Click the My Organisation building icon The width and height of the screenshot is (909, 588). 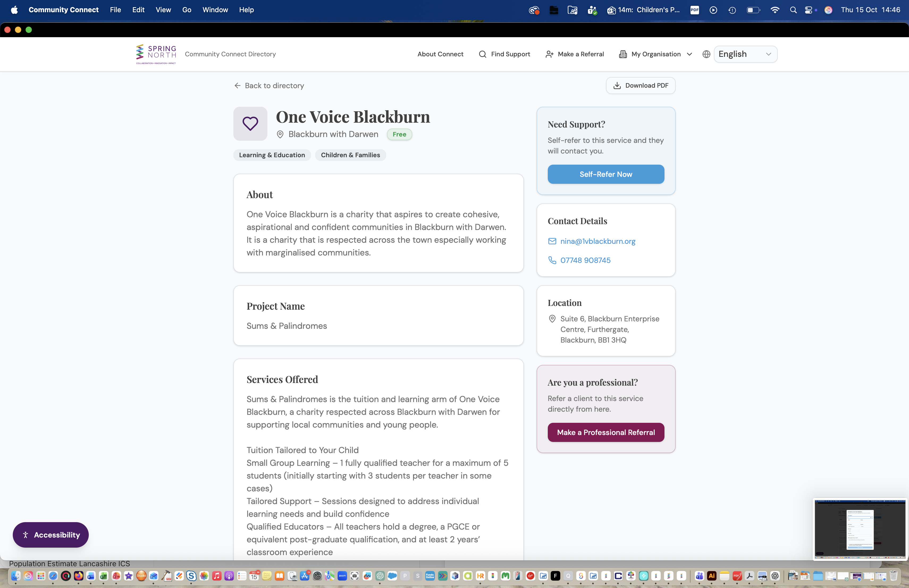point(622,54)
